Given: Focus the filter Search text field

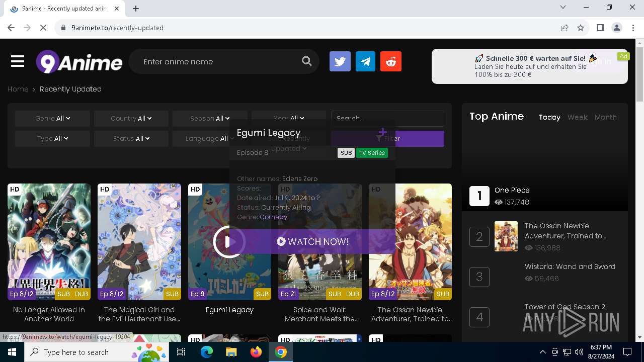Looking at the screenshot, I should [x=387, y=119].
